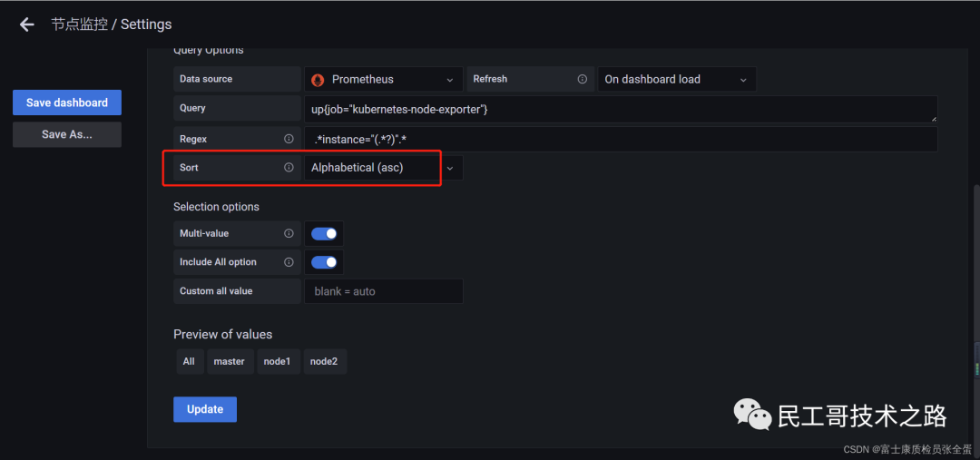Image resolution: width=980 pixels, height=460 pixels.
Task: Click the Save As... button
Action: pos(67,134)
